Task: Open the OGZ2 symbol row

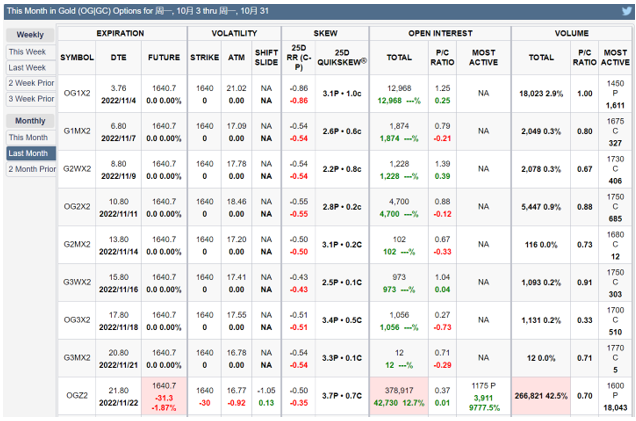Action: 77,396
